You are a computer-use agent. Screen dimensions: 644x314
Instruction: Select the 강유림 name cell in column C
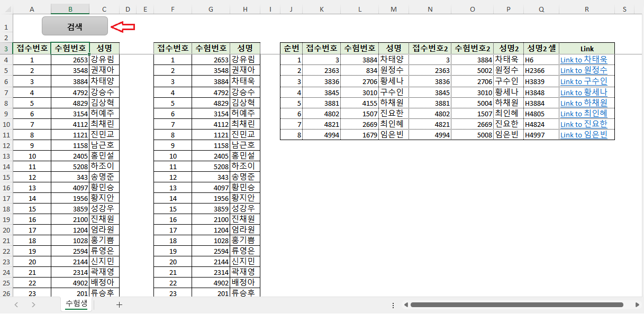click(104, 59)
